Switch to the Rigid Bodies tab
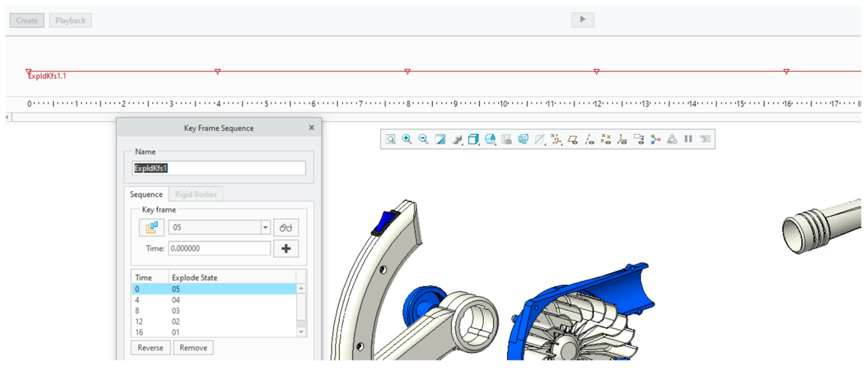The height and width of the screenshot is (368, 868). coord(196,195)
